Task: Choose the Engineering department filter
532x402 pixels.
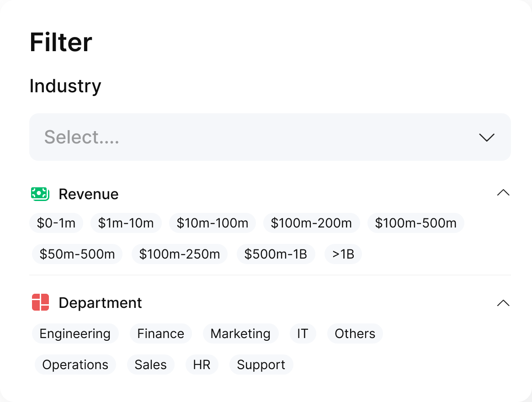Action: [x=75, y=333]
